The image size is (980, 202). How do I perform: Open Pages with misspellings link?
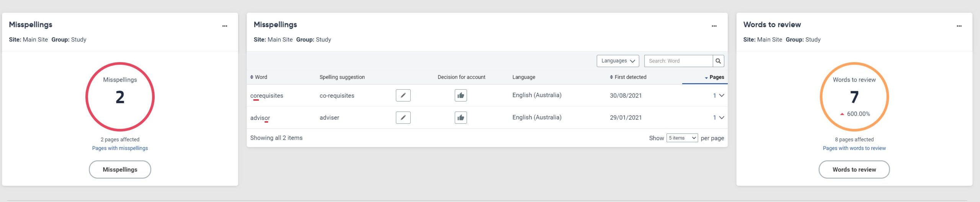(x=120, y=148)
